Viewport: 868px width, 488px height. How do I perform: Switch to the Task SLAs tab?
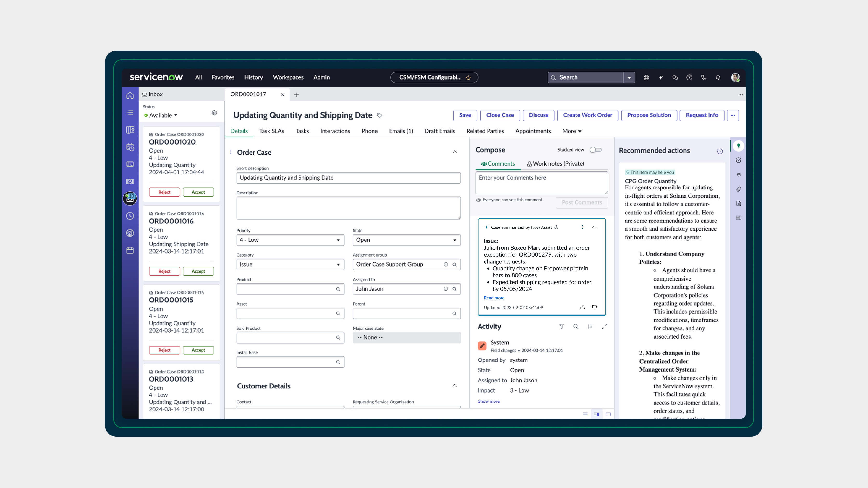pos(271,131)
